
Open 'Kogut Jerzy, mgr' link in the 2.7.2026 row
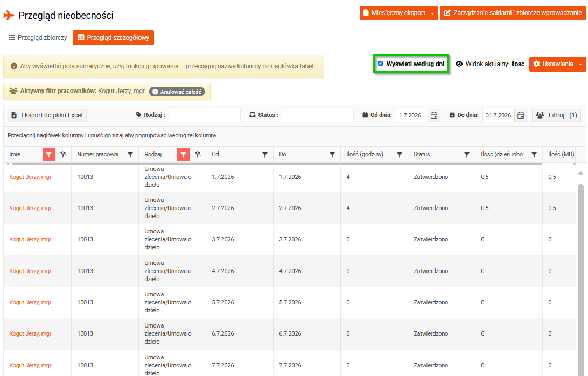pyautogui.click(x=30, y=208)
